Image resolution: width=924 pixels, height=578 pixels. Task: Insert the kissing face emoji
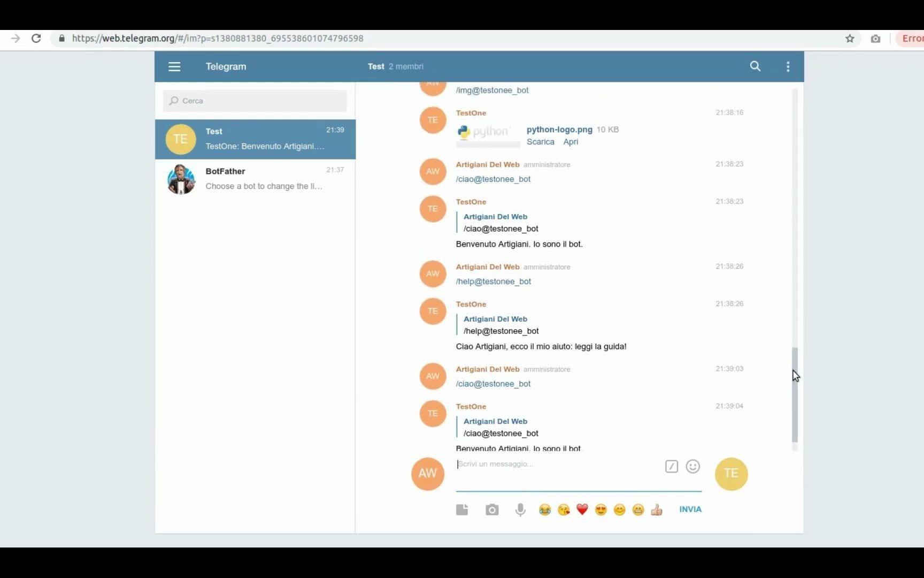click(564, 509)
